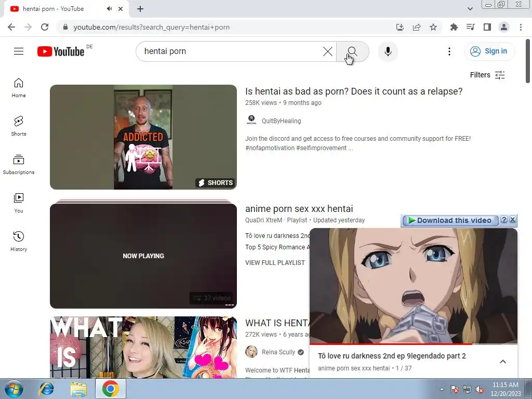Open the media controls icon
The height and width of the screenshot is (399, 532).
[471, 27]
